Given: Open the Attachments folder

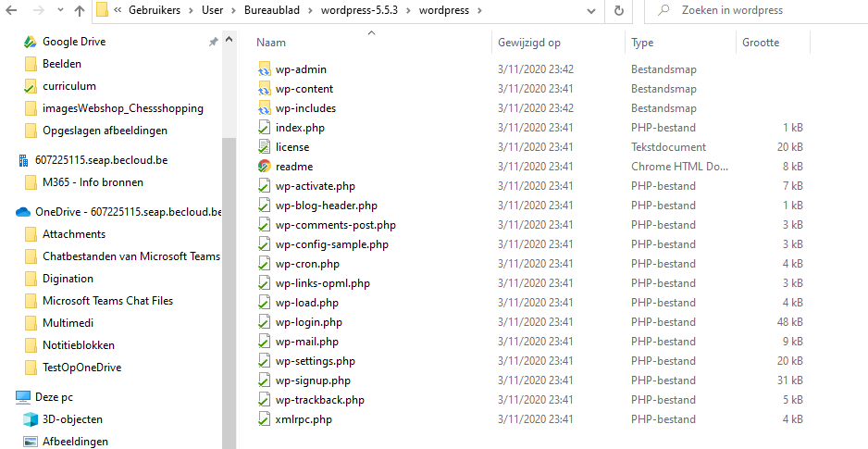Looking at the screenshot, I should coord(74,234).
